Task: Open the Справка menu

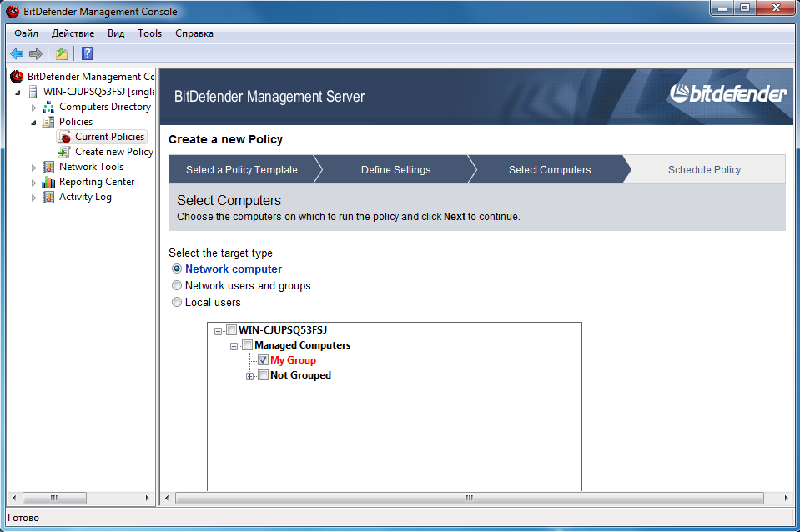Action: coord(194,33)
